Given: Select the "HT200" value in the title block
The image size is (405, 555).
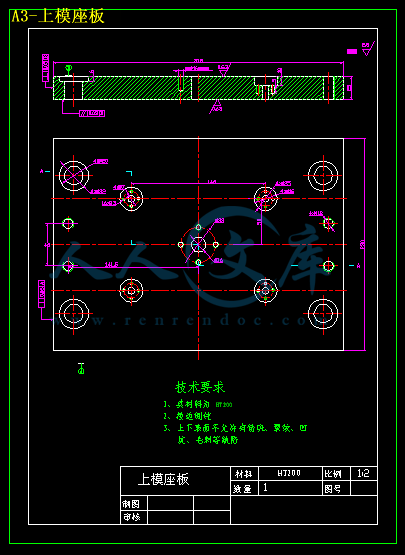Looking at the screenshot, I should [x=290, y=473].
